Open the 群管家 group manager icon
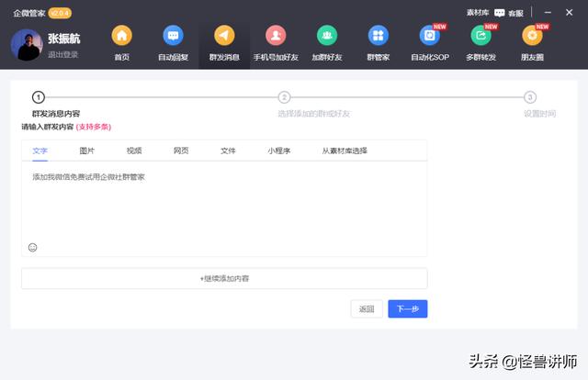The image size is (588, 380). pyautogui.click(x=379, y=36)
